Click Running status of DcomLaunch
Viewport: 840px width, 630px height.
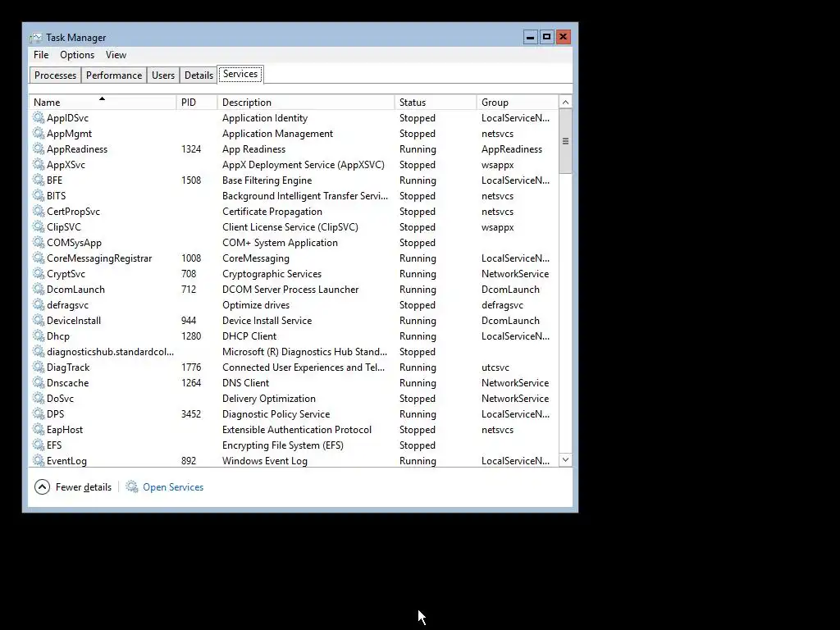418,290
